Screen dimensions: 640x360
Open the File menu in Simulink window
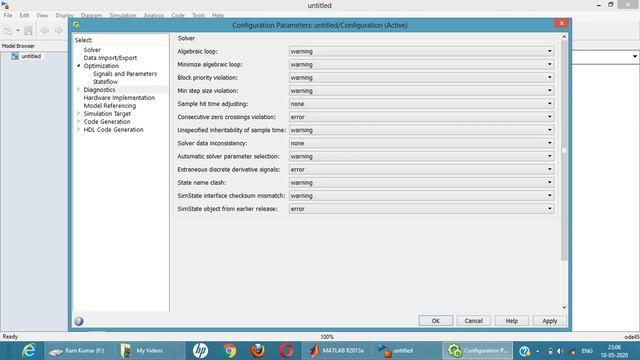pyautogui.click(x=8, y=16)
